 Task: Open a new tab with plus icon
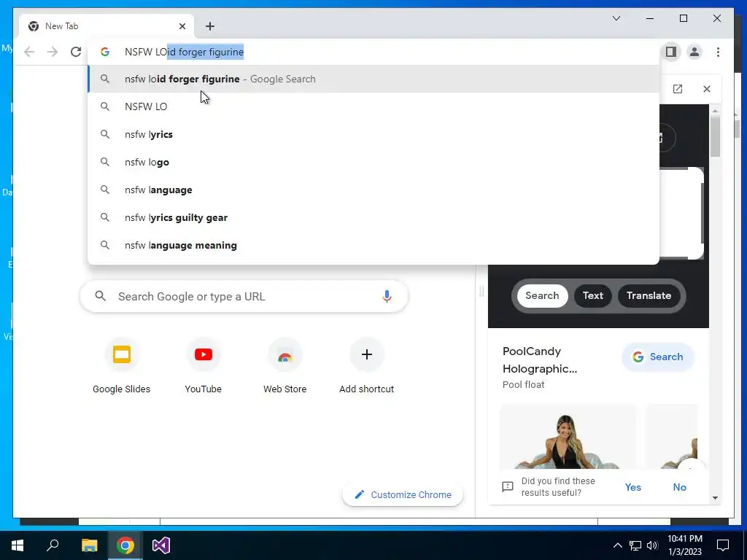point(210,26)
